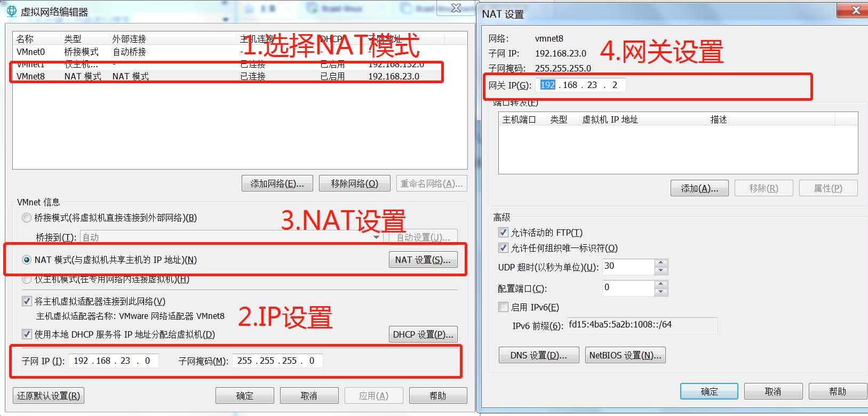Viewport: 868px width, 416px height.
Task: Click the 子网掩码 input field
Action: pos(277,361)
